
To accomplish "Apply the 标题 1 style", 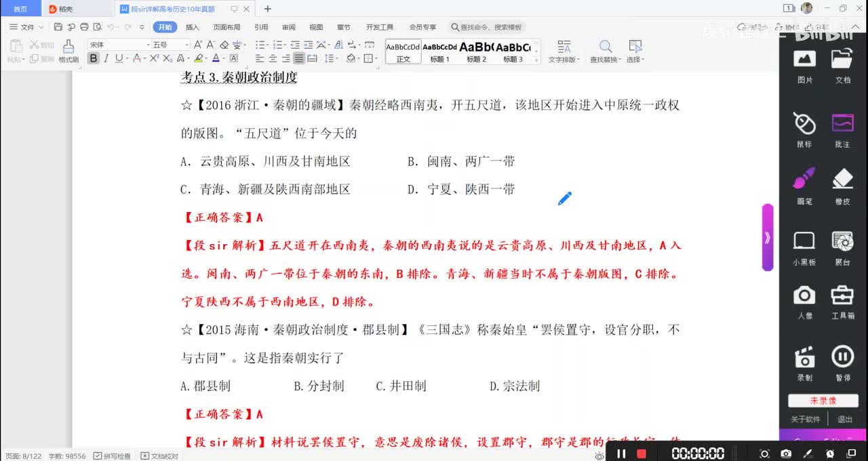I will (x=439, y=52).
